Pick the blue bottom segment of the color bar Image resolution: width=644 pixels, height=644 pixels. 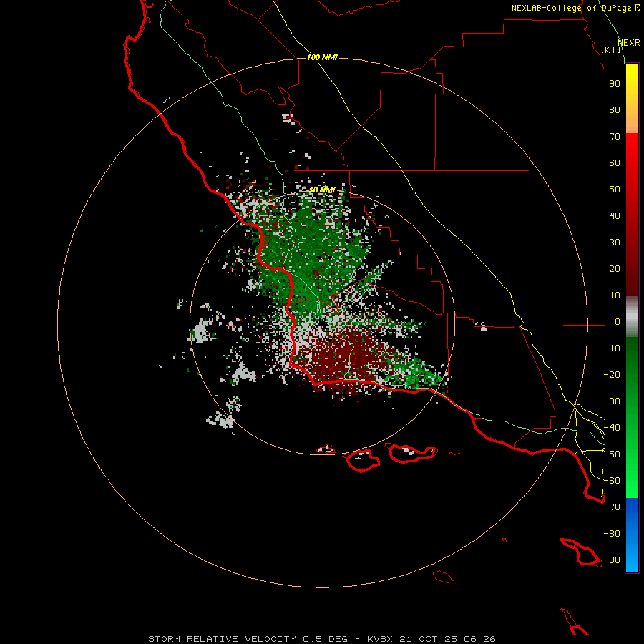(x=632, y=535)
